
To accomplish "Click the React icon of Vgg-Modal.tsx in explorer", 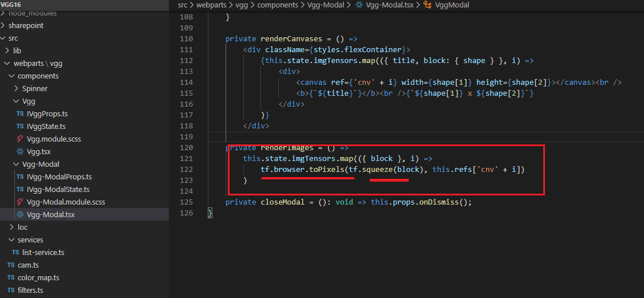I will [19, 214].
